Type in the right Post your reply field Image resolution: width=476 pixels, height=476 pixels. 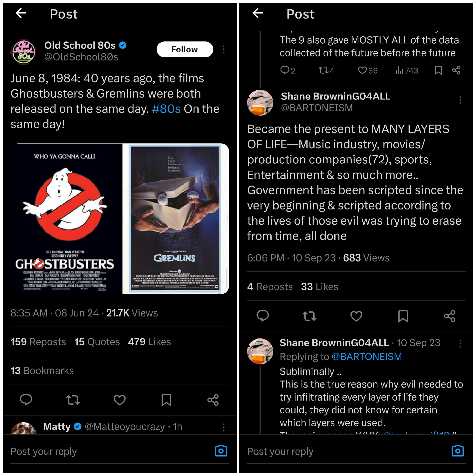(345, 451)
